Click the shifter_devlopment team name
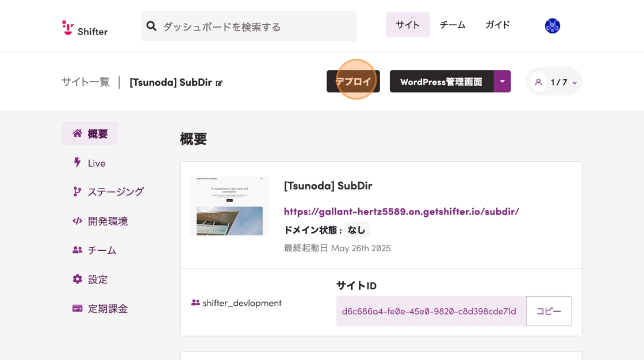 [242, 303]
